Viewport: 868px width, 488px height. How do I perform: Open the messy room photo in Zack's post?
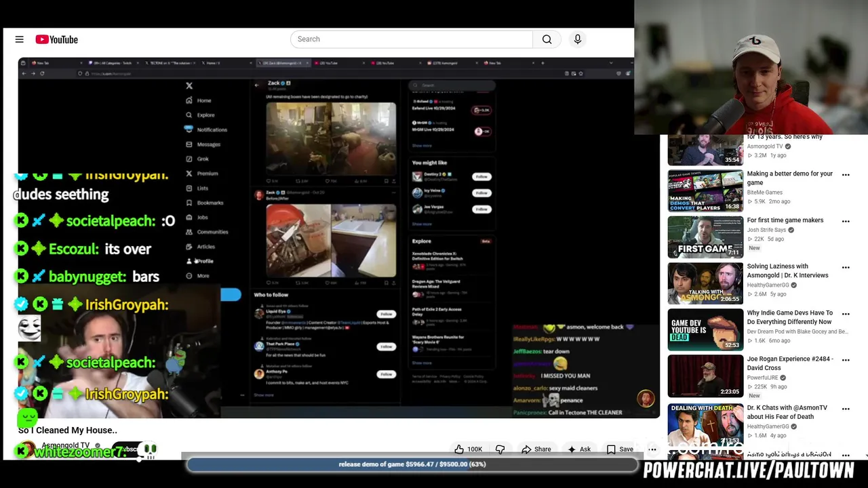(x=331, y=139)
